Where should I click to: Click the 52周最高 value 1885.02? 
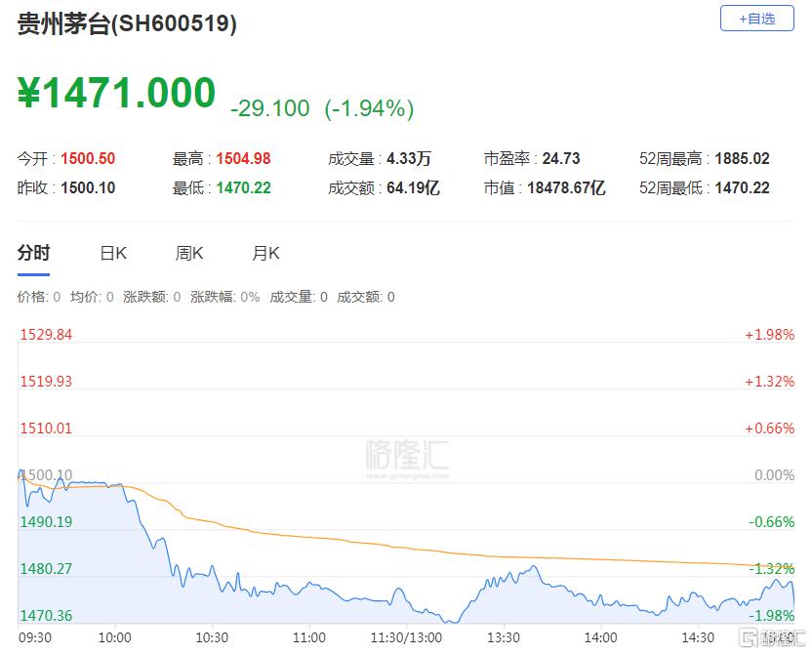[742, 158]
